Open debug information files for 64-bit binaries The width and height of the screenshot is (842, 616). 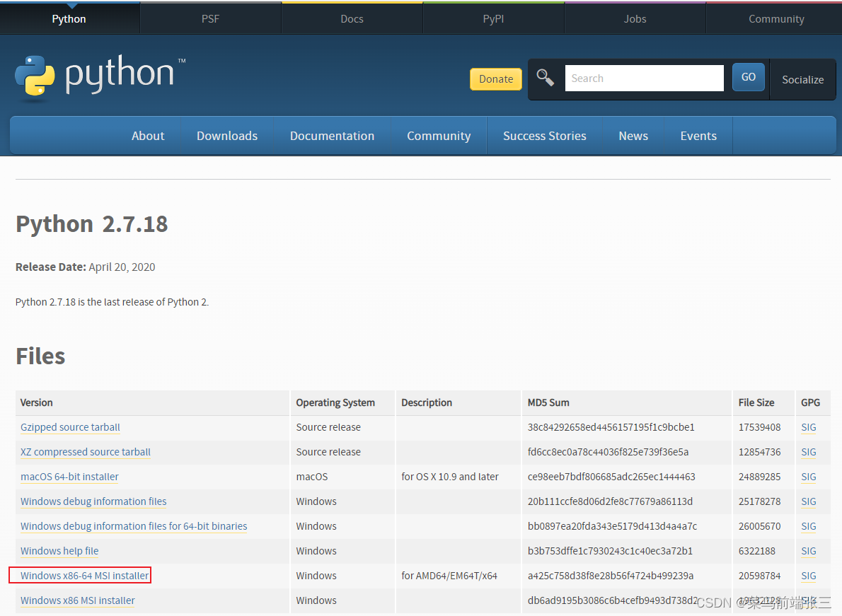click(134, 526)
